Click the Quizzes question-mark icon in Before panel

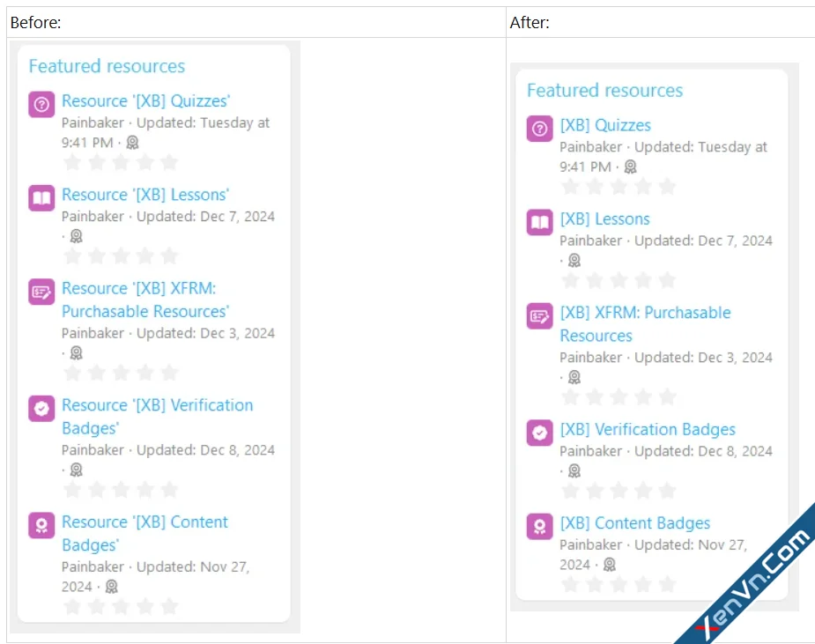tap(41, 105)
